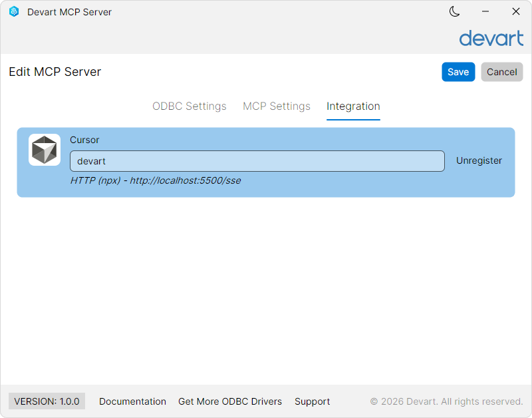This screenshot has height=418, width=532.
Task: Minimize the Devart MCP Server window
Action: point(485,11)
